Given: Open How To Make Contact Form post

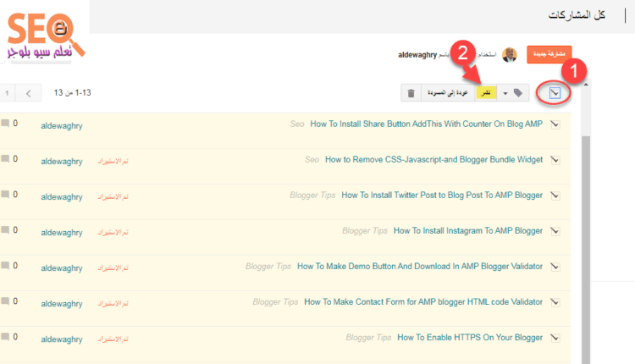Looking at the screenshot, I should click(x=423, y=302).
